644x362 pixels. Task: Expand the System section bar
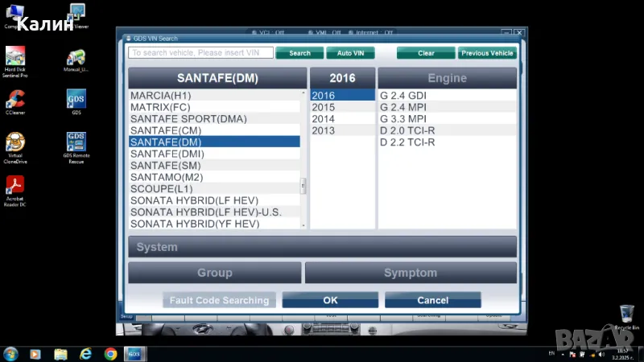[322, 247]
